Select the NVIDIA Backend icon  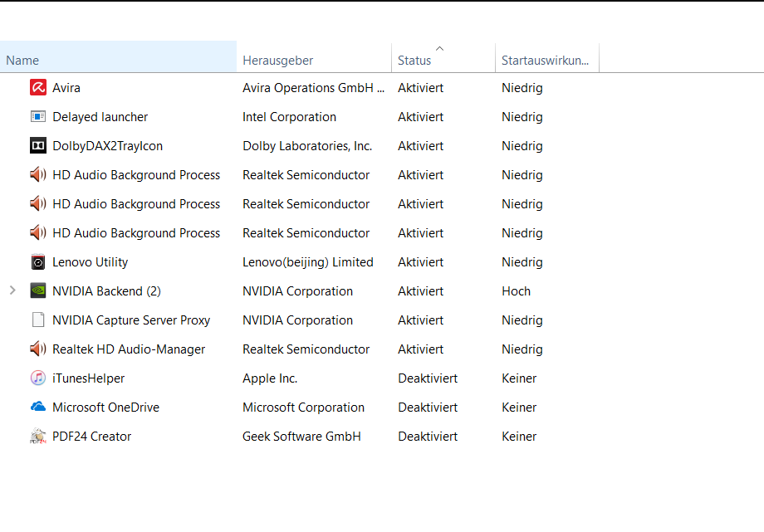38,291
